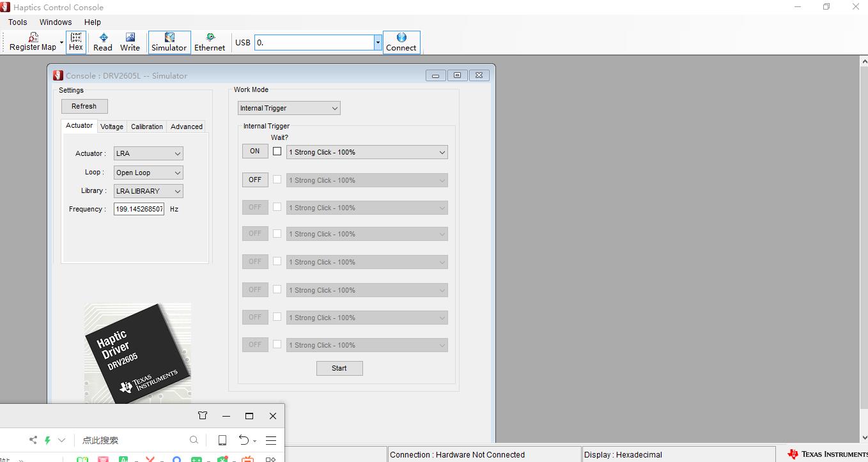Click the Internal Trigger group label
Image resolution: width=868 pixels, height=462 pixels.
click(x=267, y=126)
